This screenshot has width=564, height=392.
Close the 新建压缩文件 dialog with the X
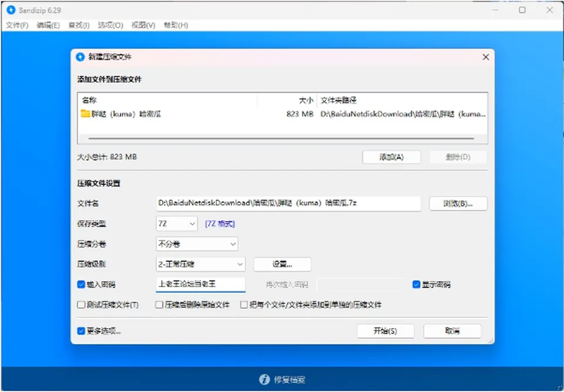tap(486, 57)
